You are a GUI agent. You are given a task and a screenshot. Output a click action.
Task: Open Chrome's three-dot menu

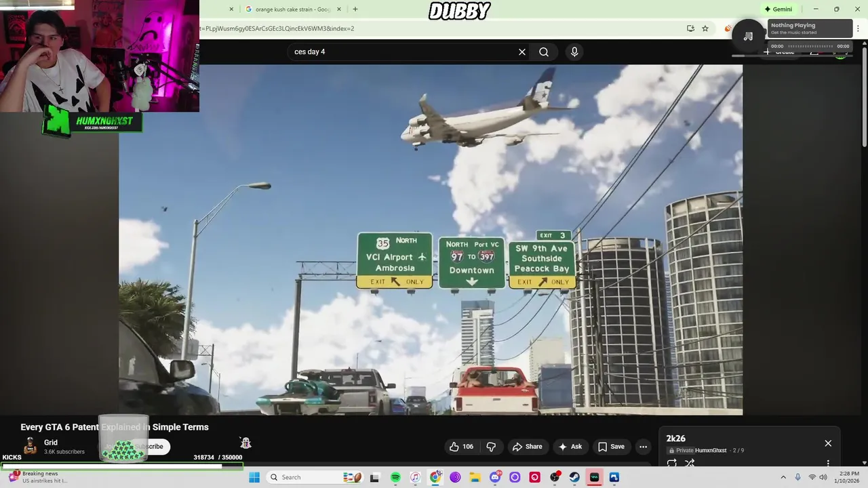(858, 28)
